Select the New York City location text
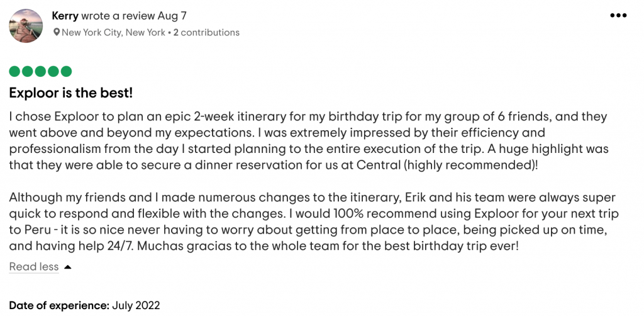This screenshot has width=644, height=316. click(x=113, y=32)
